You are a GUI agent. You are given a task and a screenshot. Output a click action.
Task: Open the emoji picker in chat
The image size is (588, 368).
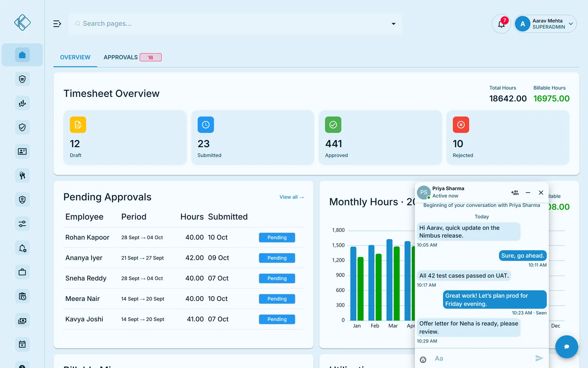pyautogui.click(x=423, y=360)
